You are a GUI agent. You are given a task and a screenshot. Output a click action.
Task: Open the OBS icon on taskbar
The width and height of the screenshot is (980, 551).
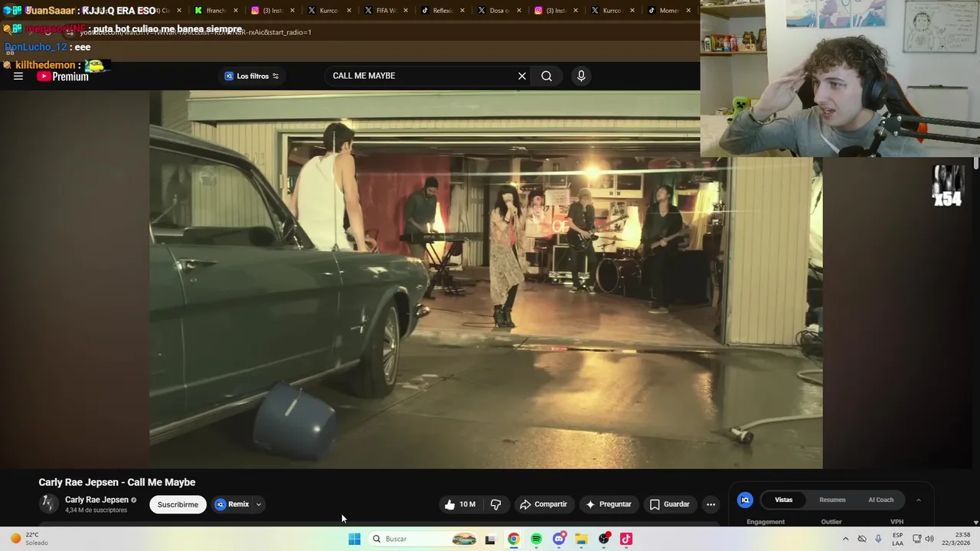(x=604, y=539)
